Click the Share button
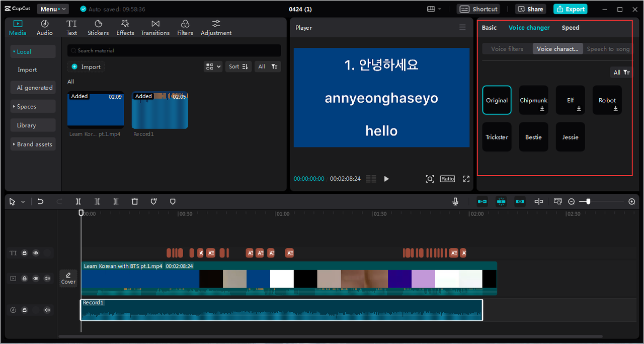Viewport: 644px width, 344px height. (x=530, y=9)
